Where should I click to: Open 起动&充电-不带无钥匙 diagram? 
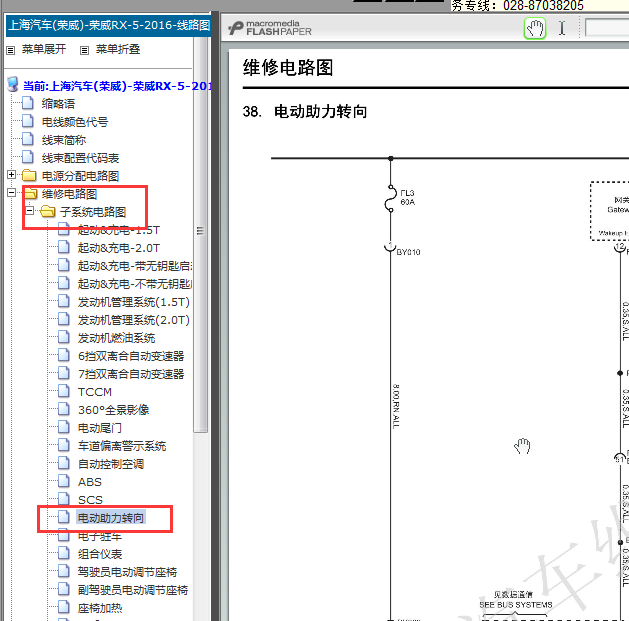point(135,284)
